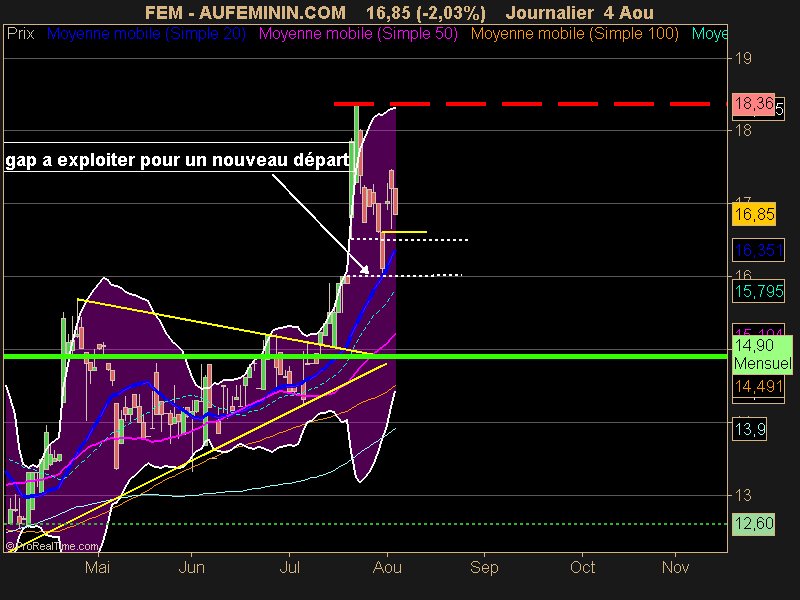
Task: Click the orange 14,491 moving average value
Action: point(758,386)
